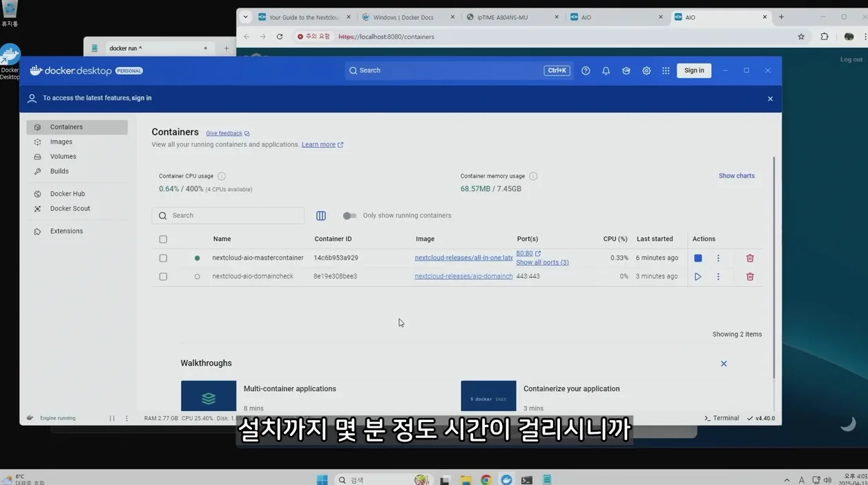Open the Give feedback link
Image resolution: width=868 pixels, height=485 pixels.
227,133
